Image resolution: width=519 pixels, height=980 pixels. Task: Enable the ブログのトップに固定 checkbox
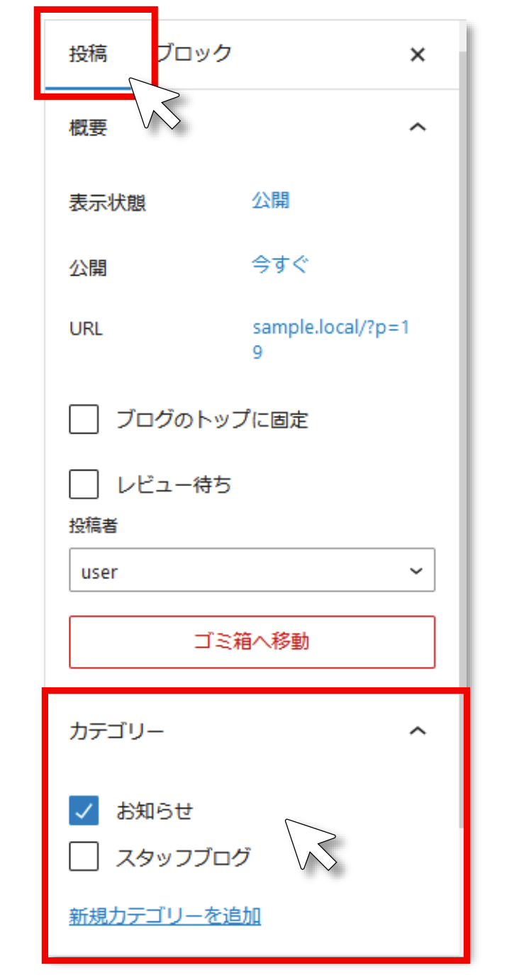point(84,419)
